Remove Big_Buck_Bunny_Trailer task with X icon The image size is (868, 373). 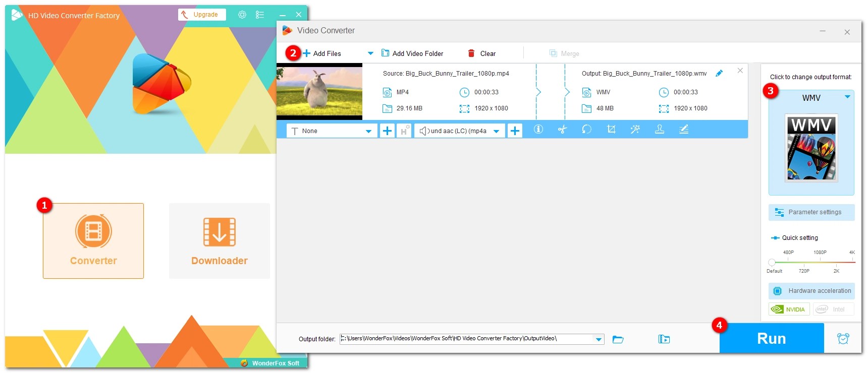coord(740,71)
